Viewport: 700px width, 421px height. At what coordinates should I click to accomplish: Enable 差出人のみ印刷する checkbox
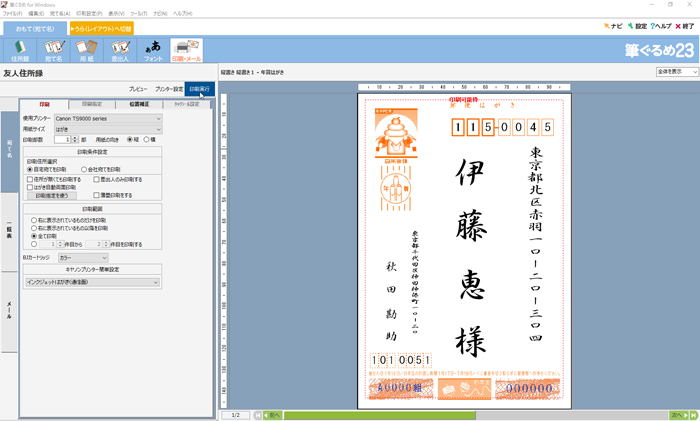point(97,179)
